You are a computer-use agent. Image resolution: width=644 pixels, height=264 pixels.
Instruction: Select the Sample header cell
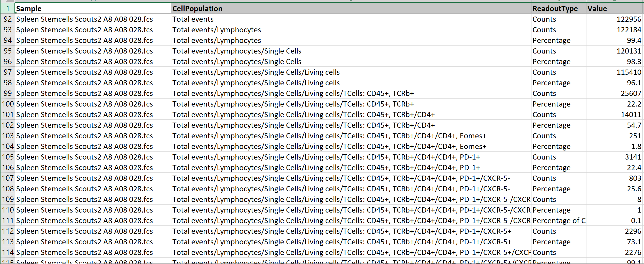[x=93, y=9]
